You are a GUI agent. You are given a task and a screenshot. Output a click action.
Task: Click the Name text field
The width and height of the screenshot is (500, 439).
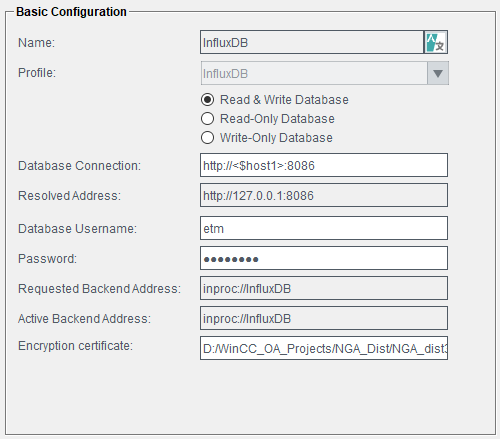tap(312, 42)
